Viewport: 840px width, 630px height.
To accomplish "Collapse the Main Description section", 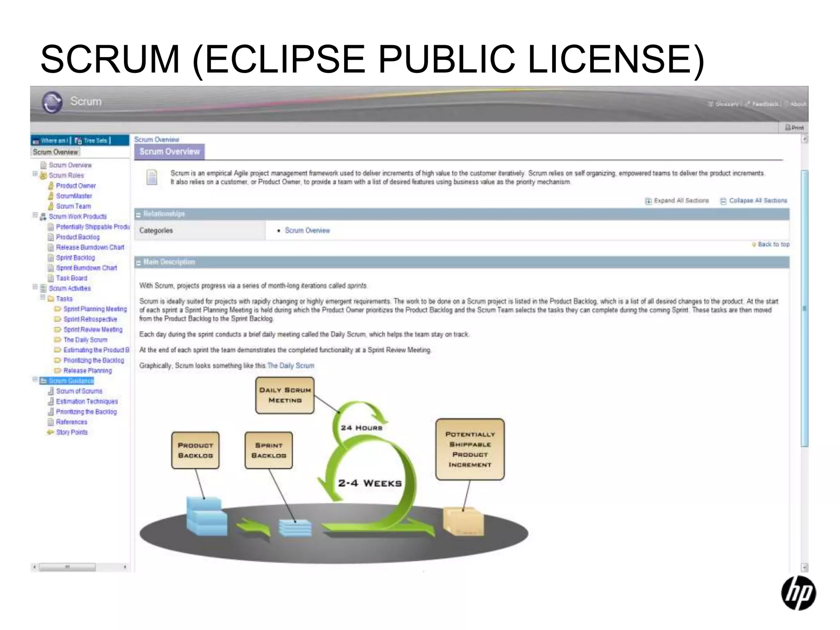I will pyautogui.click(x=139, y=263).
